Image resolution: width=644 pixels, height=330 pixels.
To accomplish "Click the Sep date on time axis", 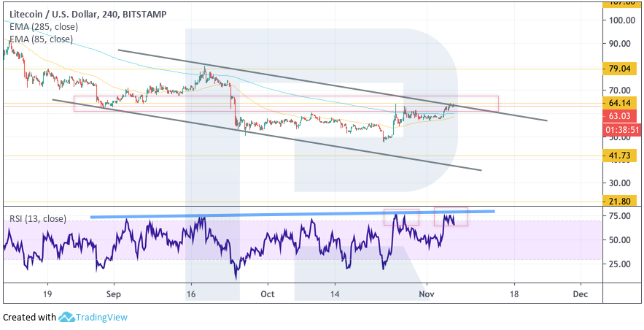I will coord(114,293).
